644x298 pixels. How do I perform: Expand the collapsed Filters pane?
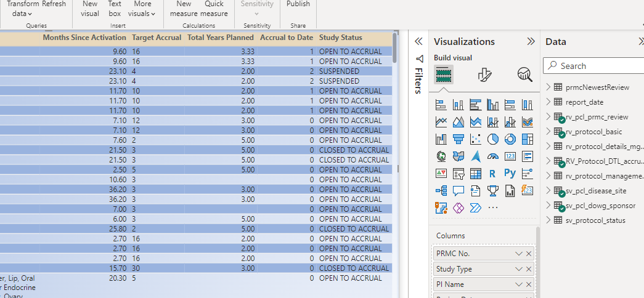418,41
